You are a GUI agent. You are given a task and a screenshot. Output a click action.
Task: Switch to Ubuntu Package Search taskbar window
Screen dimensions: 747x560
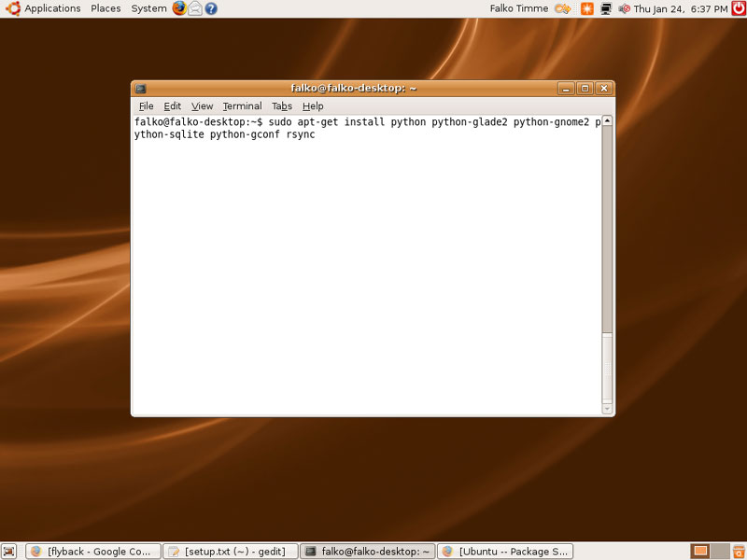pyautogui.click(x=505, y=552)
